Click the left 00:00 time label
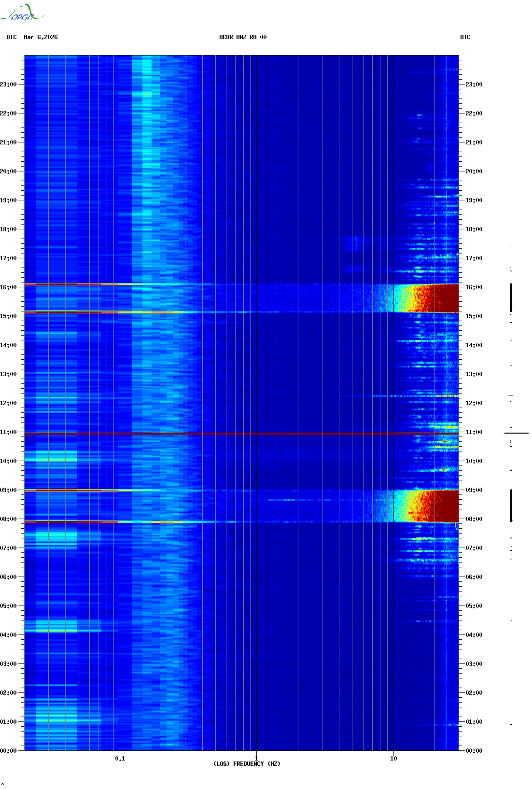The width and height of the screenshot is (532, 789). click(x=8, y=751)
